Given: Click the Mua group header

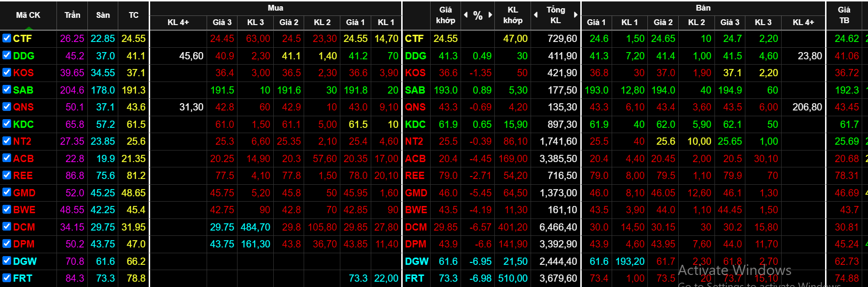Looking at the screenshot, I should click(x=276, y=8).
